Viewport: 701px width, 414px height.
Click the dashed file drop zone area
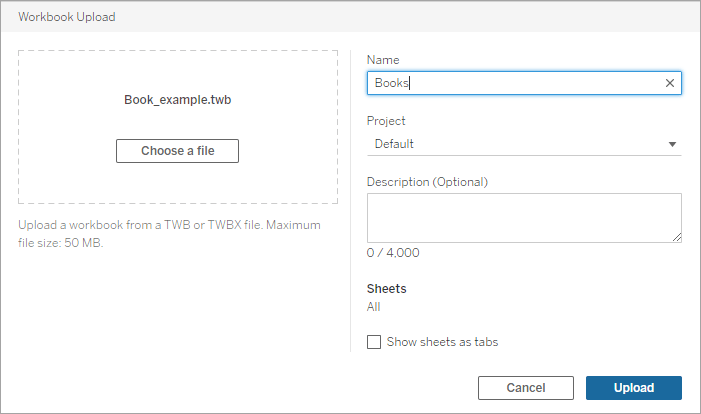pos(177,127)
